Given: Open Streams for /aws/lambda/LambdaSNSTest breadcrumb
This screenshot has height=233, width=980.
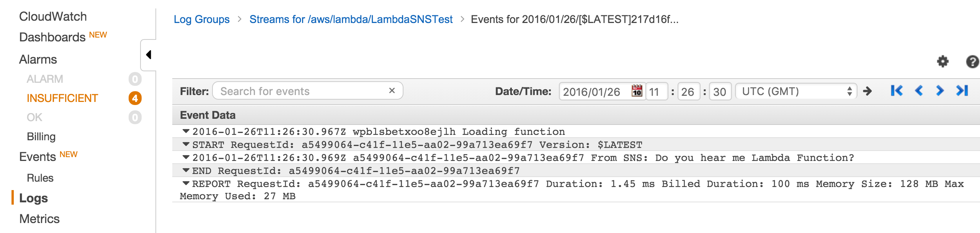Looking at the screenshot, I should [x=351, y=19].
